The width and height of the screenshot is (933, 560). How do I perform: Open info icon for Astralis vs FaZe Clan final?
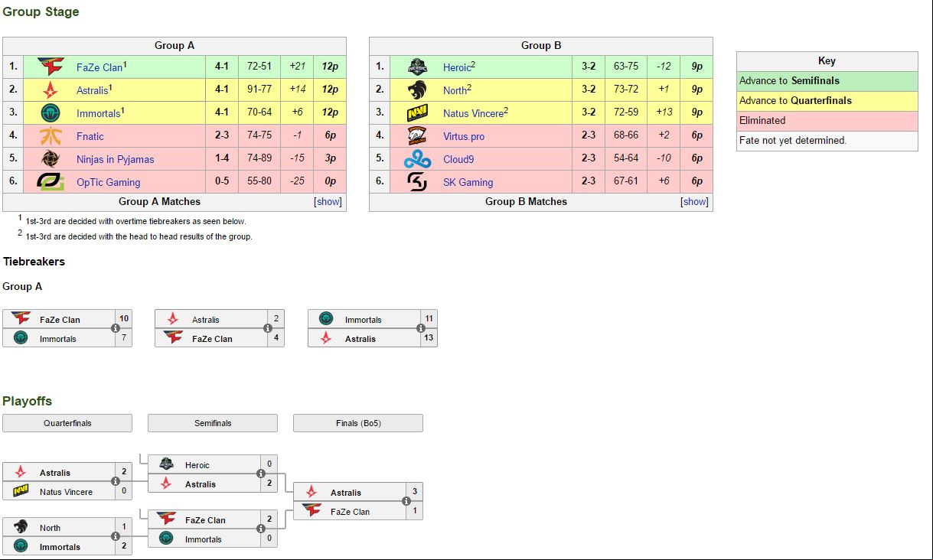406,501
